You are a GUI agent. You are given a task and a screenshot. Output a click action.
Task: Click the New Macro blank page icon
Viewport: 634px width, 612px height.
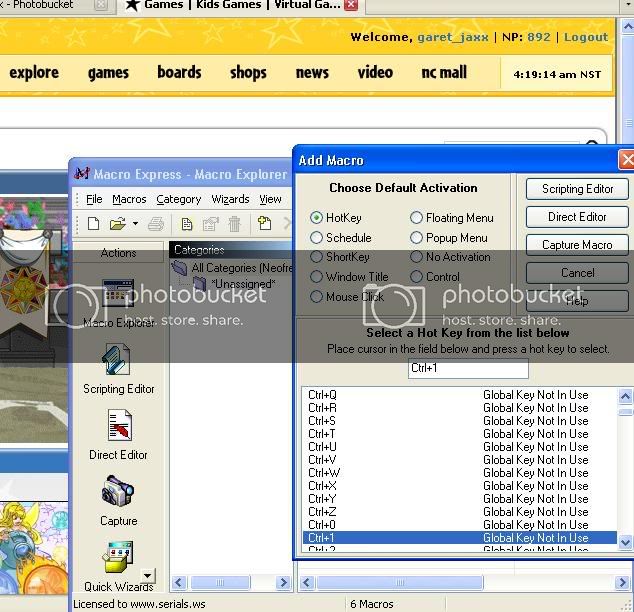(x=93, y=224)
